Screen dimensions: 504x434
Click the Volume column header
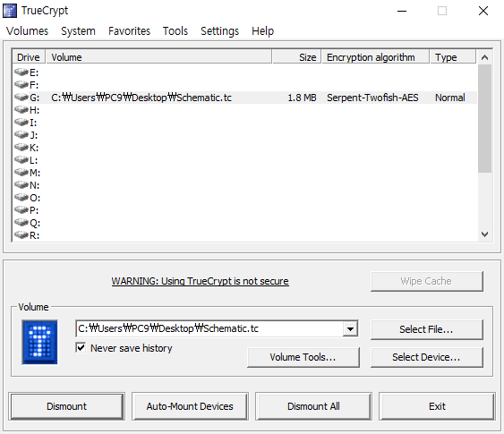click(x=158, y=57)
